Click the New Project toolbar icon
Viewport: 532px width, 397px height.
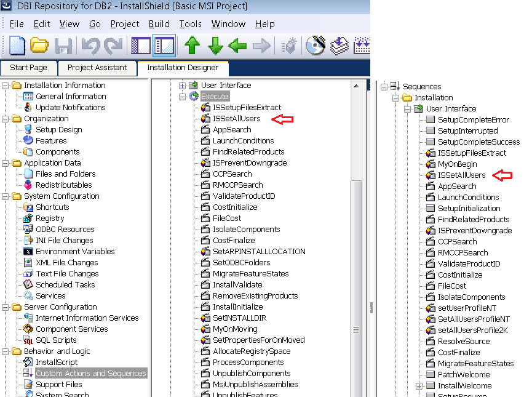point(17,46)
